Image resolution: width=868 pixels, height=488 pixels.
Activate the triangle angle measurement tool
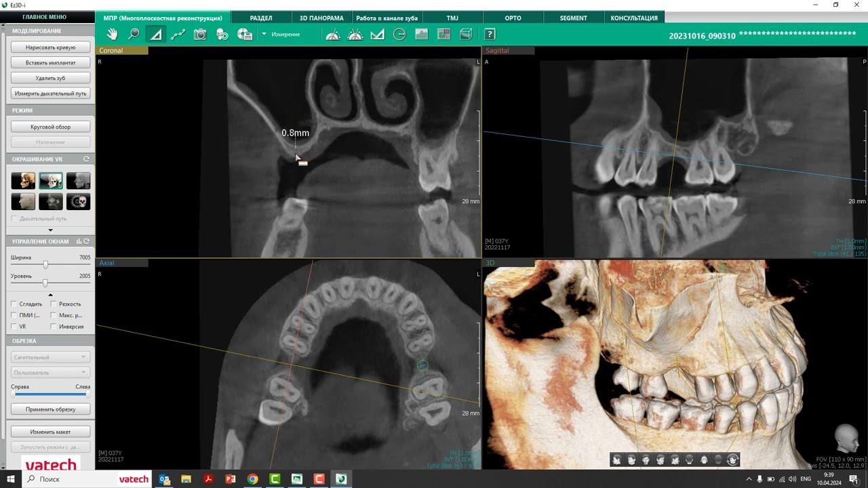coord(156,35)
